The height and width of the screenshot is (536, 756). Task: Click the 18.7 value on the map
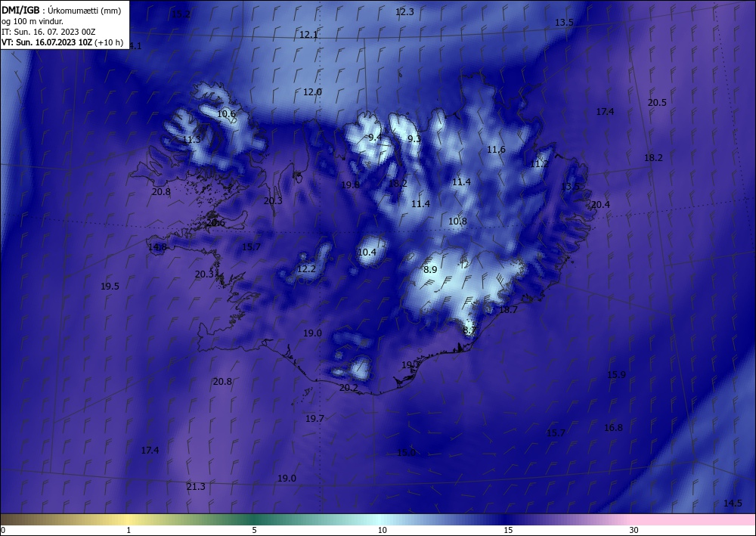pos(508,310)
